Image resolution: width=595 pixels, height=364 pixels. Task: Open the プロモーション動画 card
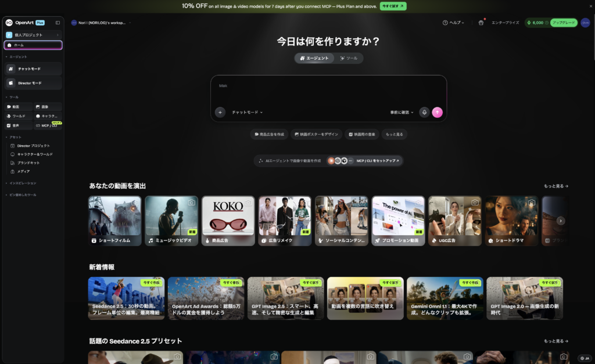pyautogui.click(x=398, y=221)
